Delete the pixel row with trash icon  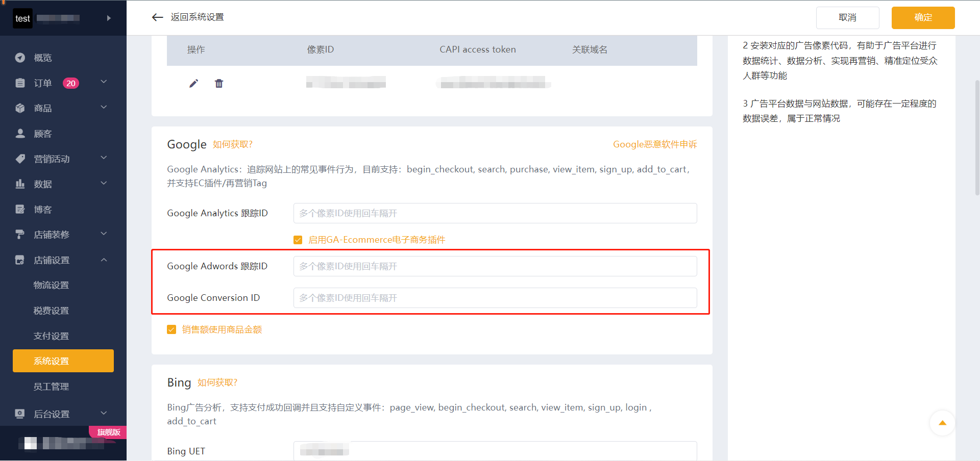click(x=219, y=84)
